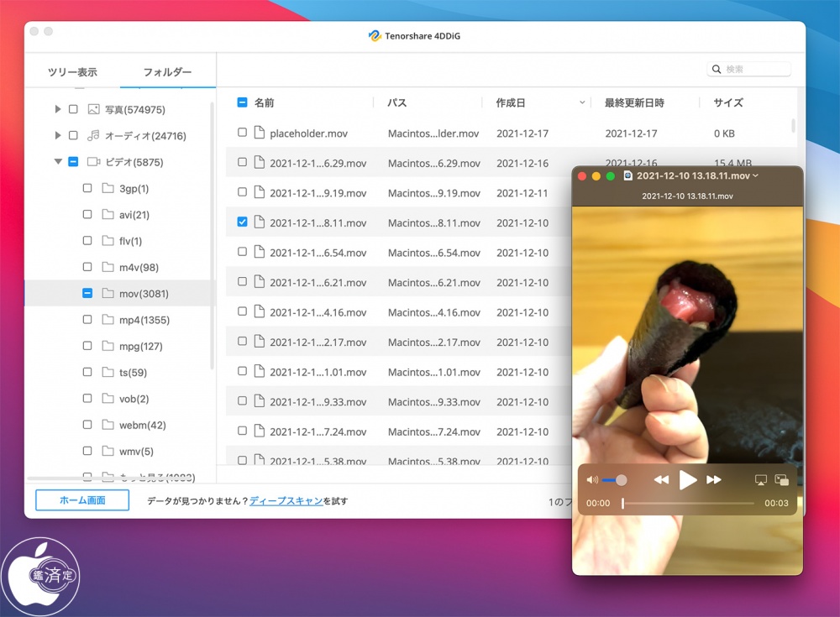
Task: Click the play button in video player
Action: (x=688, y=480)
